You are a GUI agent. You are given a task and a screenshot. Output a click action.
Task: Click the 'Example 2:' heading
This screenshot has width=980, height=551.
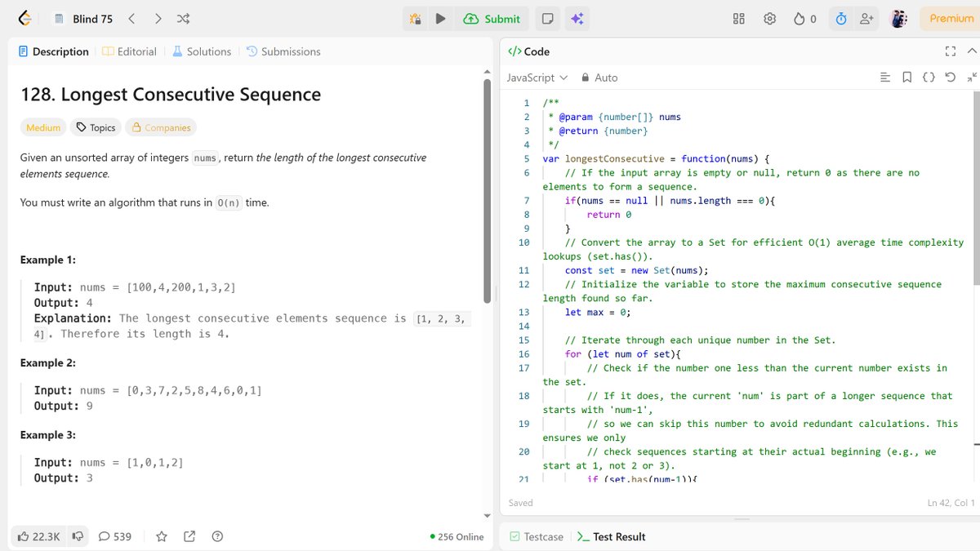coord(47,362)
